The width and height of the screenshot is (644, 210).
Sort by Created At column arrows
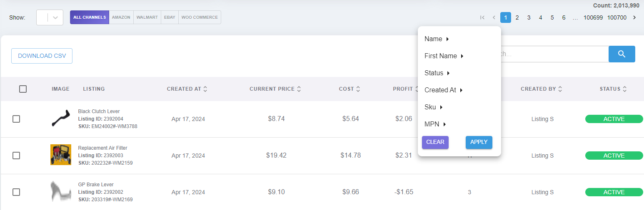pyautogui.click(x=205, y=89)
